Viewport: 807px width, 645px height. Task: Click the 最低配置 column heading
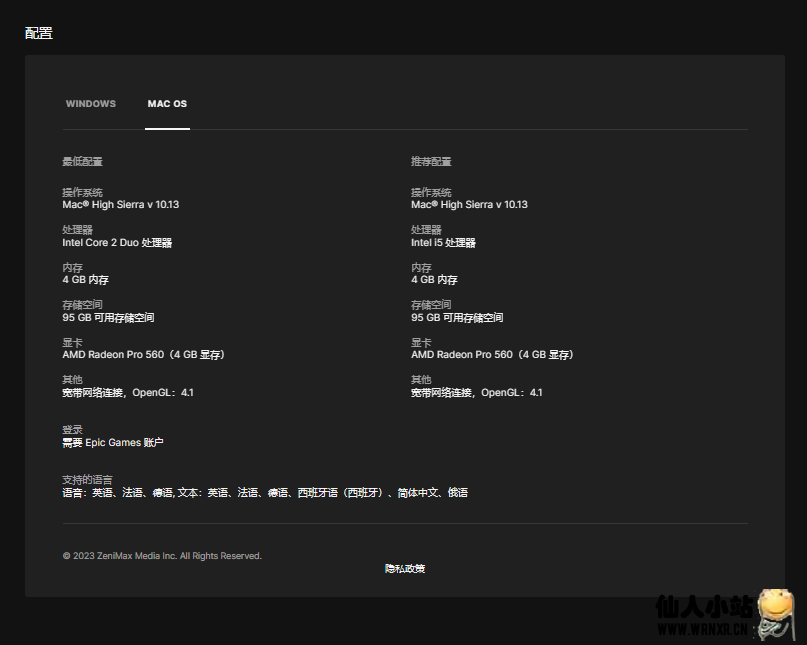82,161
